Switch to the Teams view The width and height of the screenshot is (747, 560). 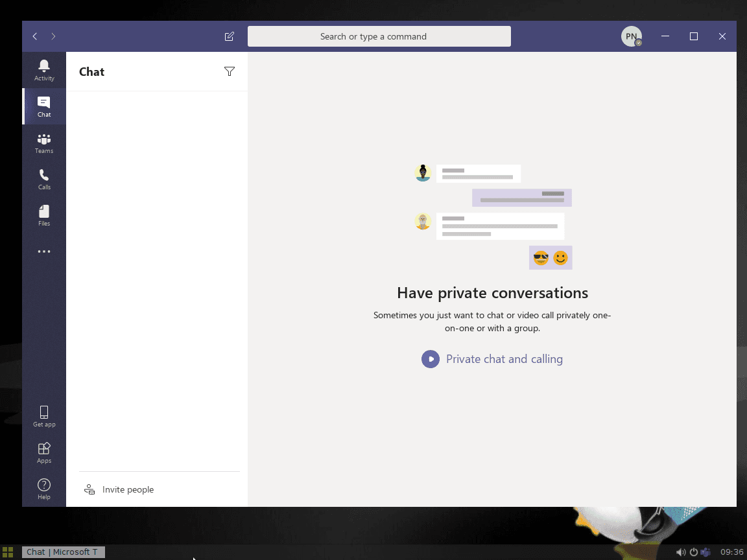point(43,143)
